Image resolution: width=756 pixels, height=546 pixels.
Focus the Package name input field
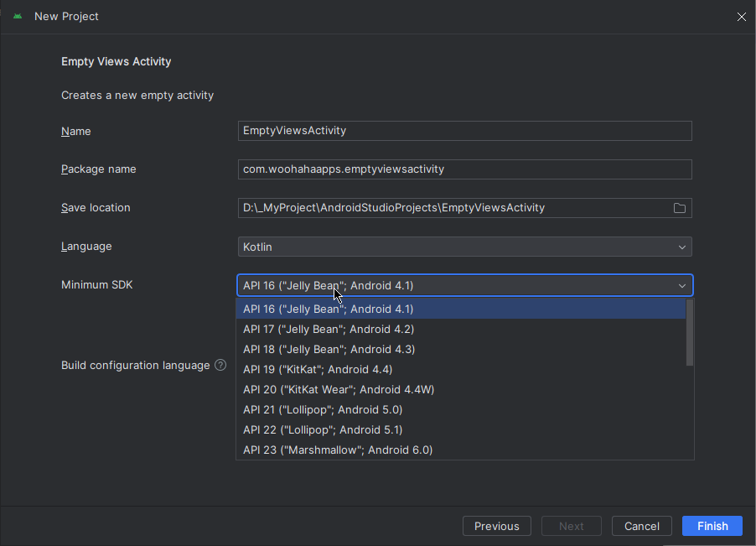pos(465,169)
